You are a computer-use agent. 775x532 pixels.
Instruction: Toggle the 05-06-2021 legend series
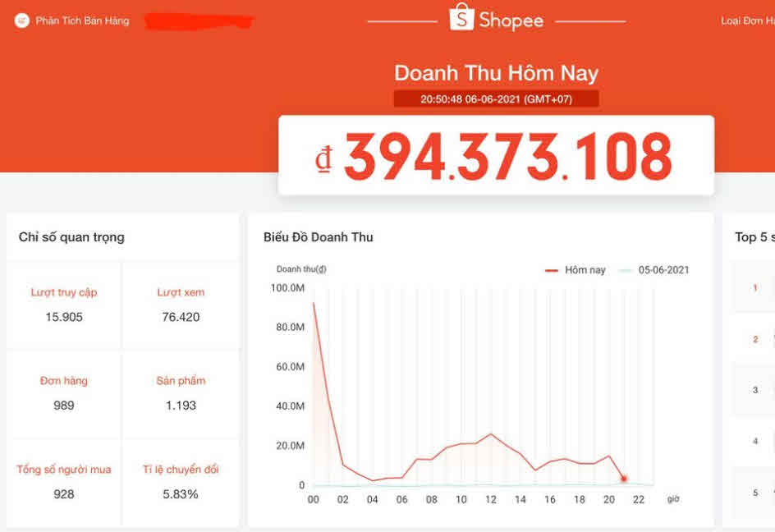pyautogui.click(x=653, y=270)
